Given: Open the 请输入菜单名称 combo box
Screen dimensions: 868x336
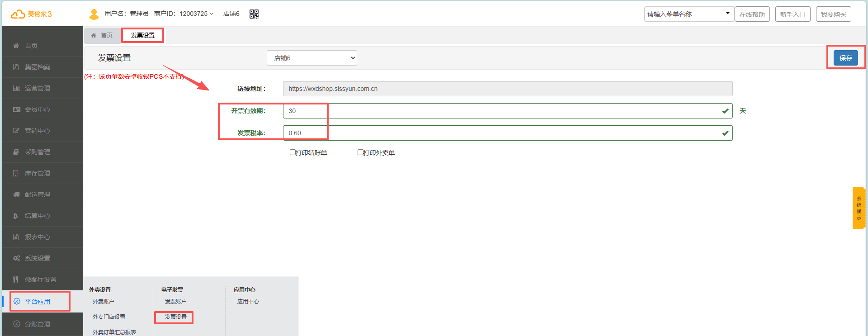Looking at the screenshot, I should pyautogui.click(x=689, y=14).
